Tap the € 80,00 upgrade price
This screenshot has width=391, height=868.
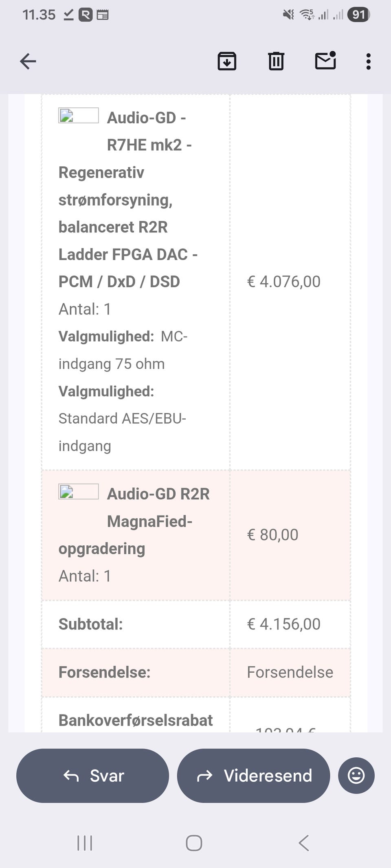(273, 535)
